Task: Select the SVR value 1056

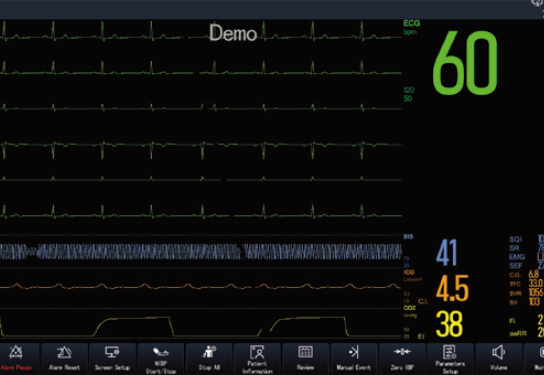Action: pyautogui.click(x=536, y=293)
